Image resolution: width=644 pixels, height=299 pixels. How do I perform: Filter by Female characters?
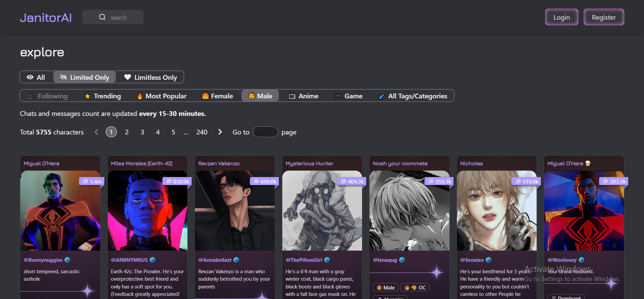pyautogui.click(x=217, y=96)
